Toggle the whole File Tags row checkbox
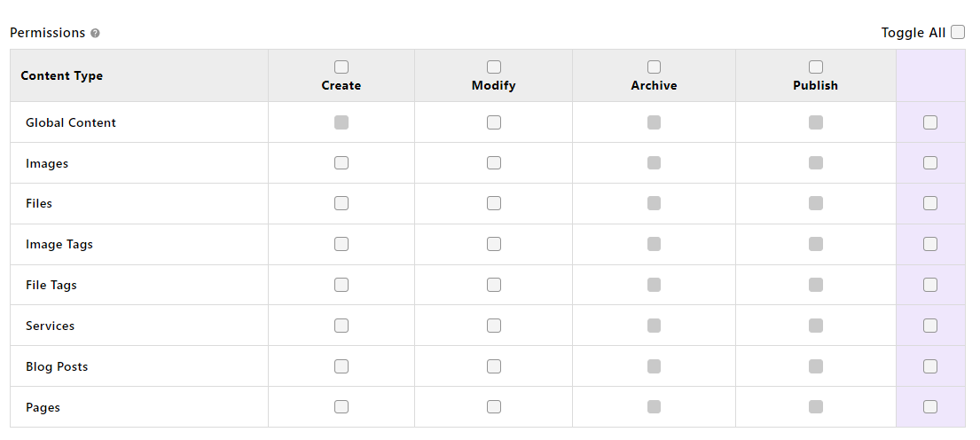 point(930,285)
